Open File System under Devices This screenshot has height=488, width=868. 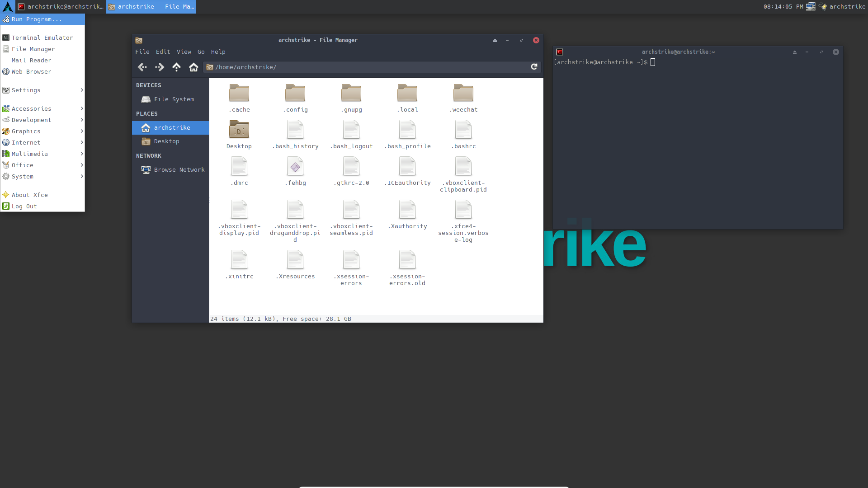tap(174, 99)
